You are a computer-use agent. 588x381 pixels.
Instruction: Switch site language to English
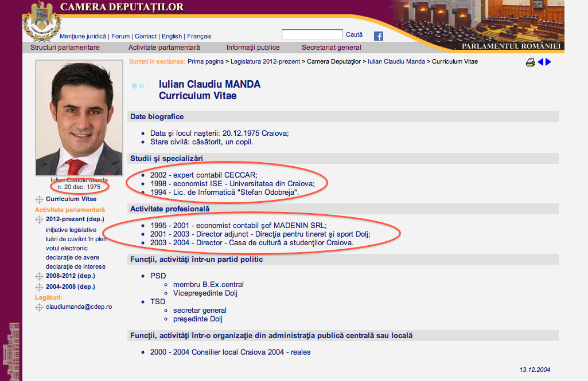172,36
